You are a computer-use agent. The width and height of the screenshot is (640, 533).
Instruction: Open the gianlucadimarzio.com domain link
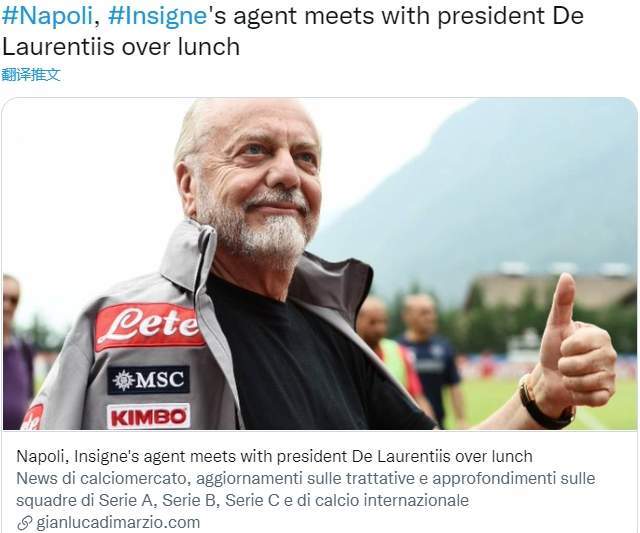118,522
